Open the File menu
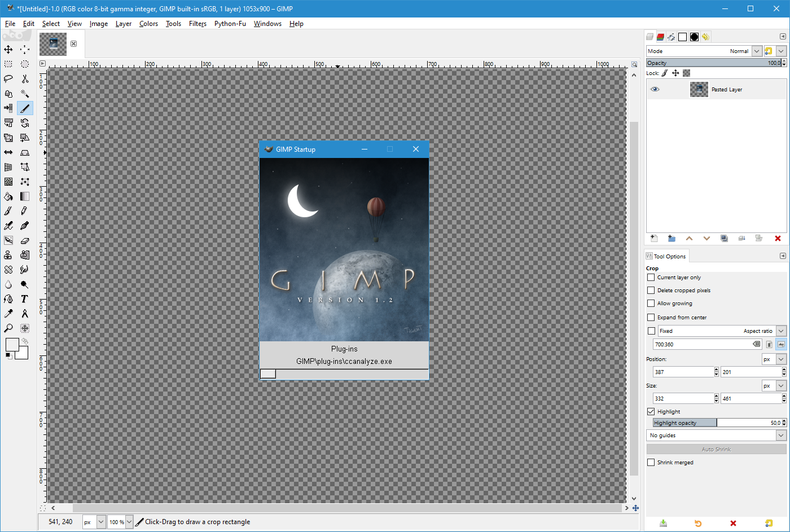 (10, 24)
